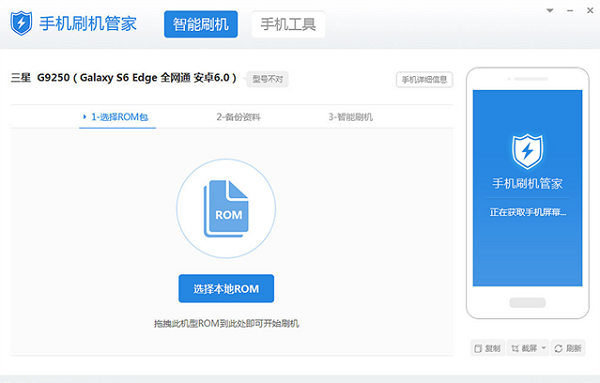
Task: Open the 手机工具 tab
Action: coord(288,24)
